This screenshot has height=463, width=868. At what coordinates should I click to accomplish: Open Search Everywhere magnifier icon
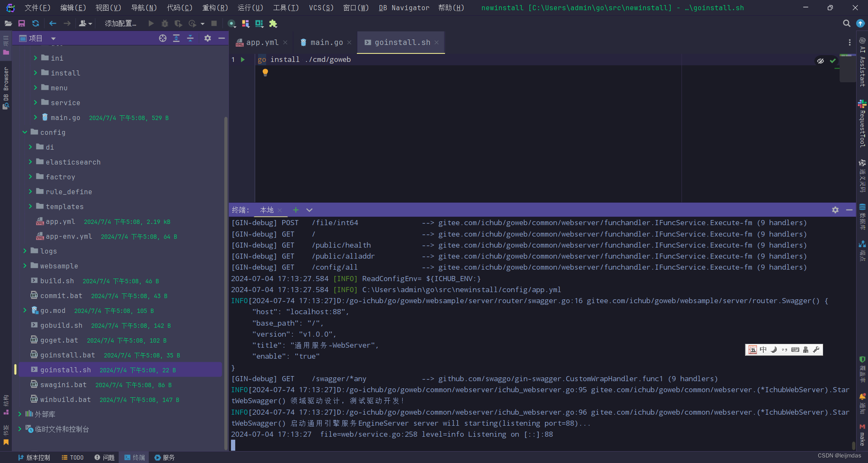846,24
